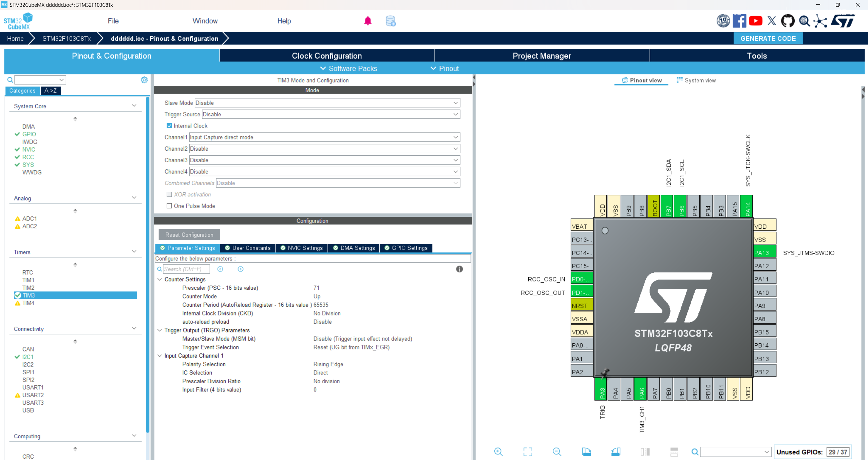Switch to the Clock Configuration tab

[327, 56]
